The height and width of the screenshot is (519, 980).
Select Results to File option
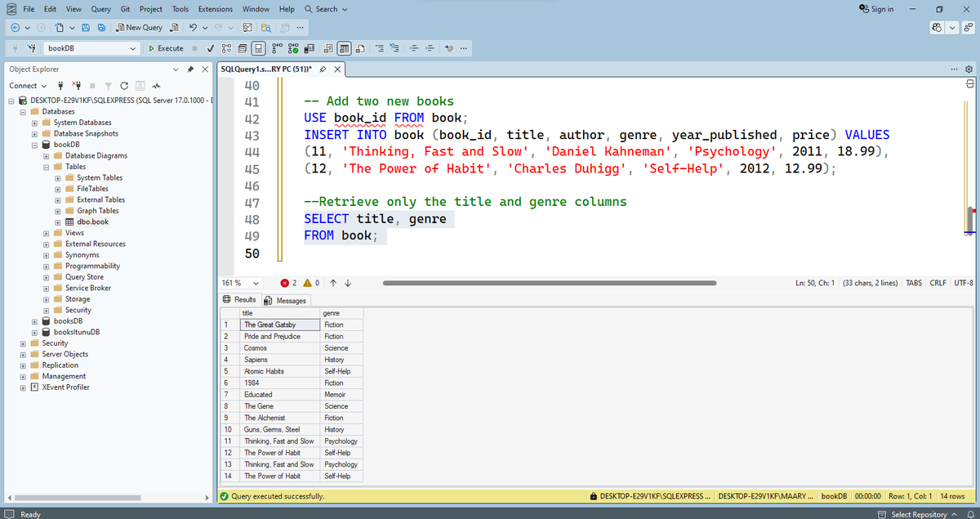pyautogui.click(x=360, y=48)
